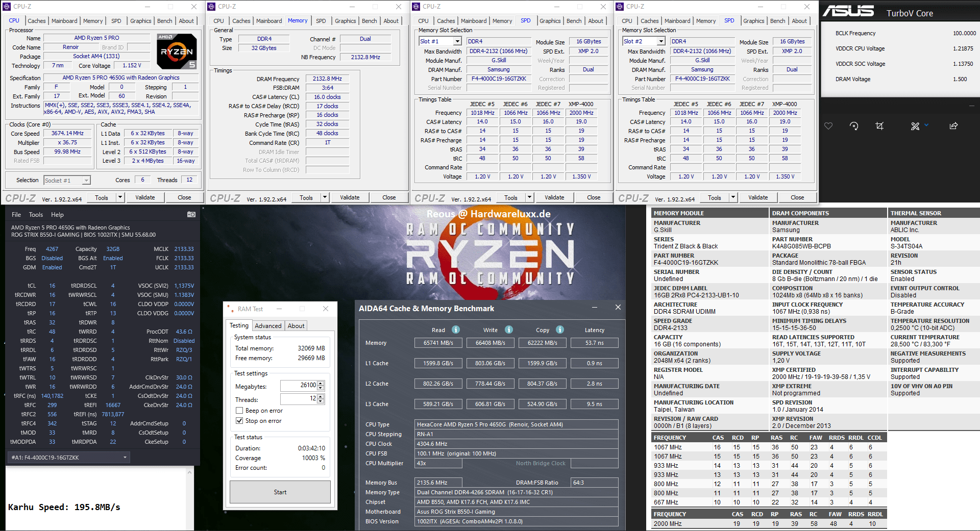Viewport: 980px width, 531px height.
Task: Click info icon next to Write in AIDA64
Action: (x=509, y=330)
